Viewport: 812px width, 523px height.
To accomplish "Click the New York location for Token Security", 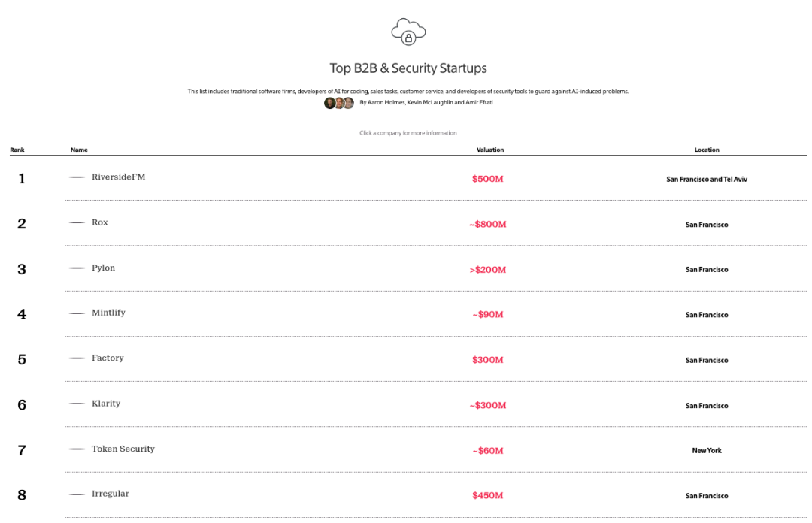I will point(706,451).
